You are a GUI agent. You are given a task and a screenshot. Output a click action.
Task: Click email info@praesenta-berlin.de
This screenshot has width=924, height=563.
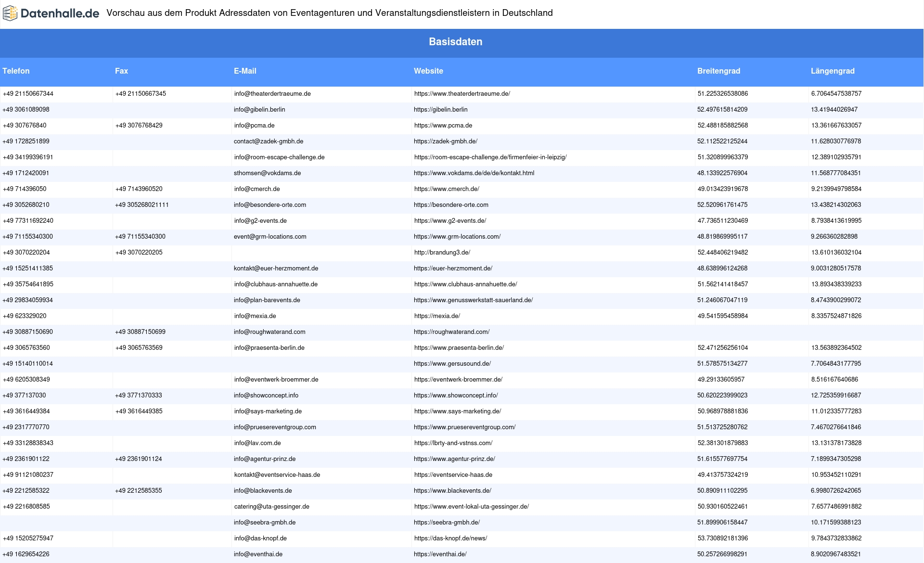(269, 348)
